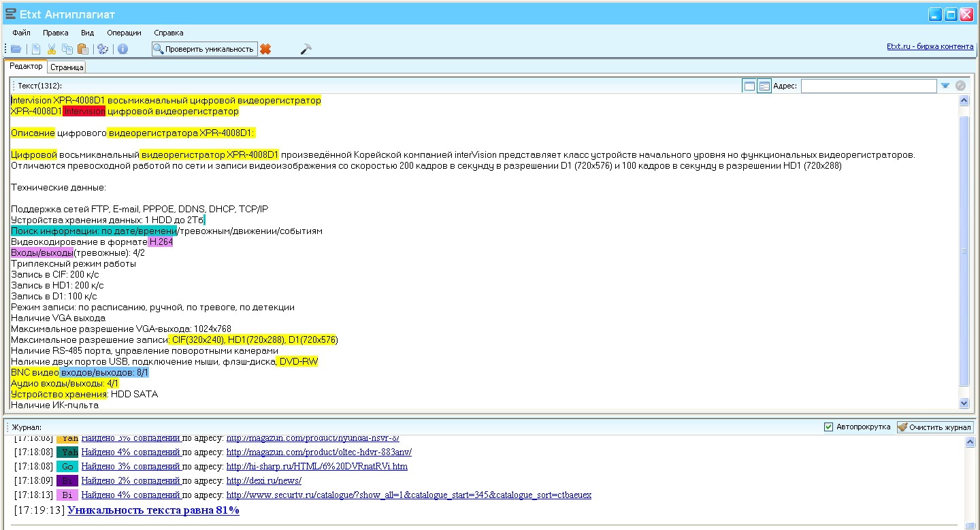This screenshot has height=530, width=980.
Task: Open the Справка menu
Action: pos(168,33)
